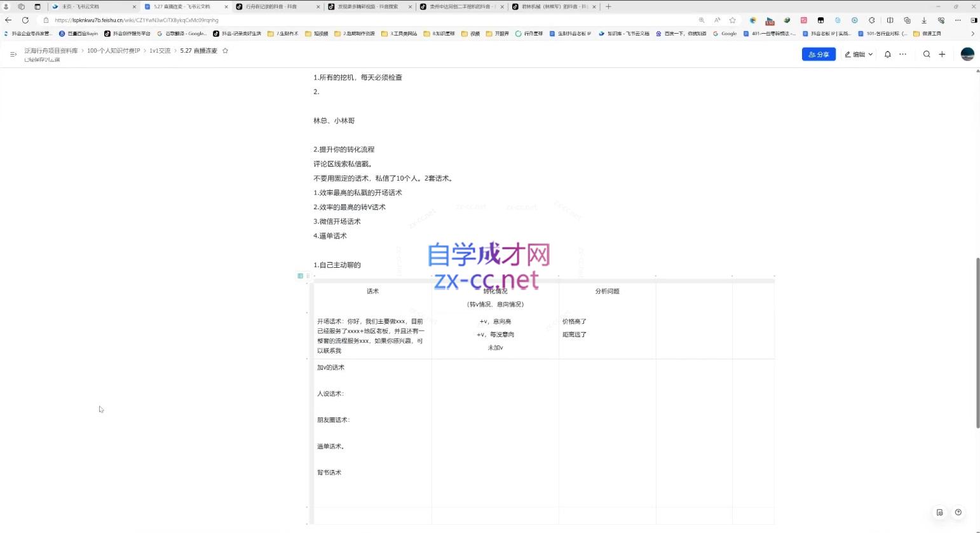Open document search with the magnifier icon
Screen dimensions: 980x533
[927, 54]
